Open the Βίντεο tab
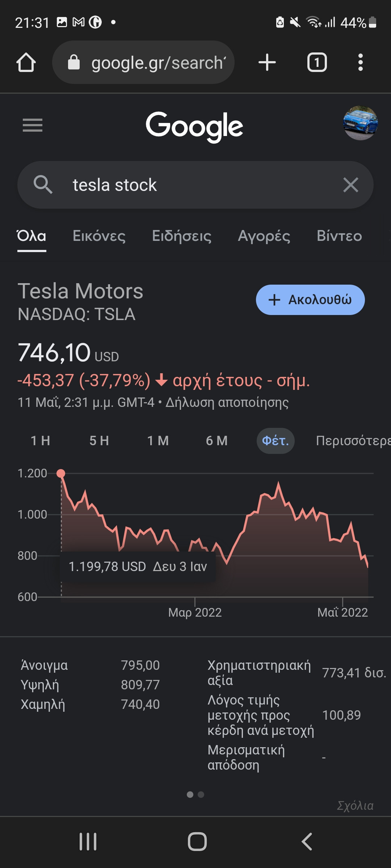 tap(339, 236)
